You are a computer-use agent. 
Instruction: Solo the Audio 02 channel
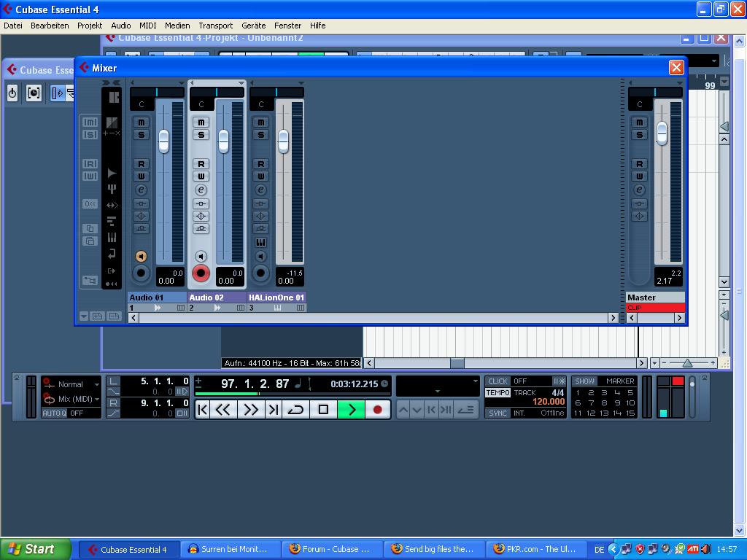[x=201, y=135]
